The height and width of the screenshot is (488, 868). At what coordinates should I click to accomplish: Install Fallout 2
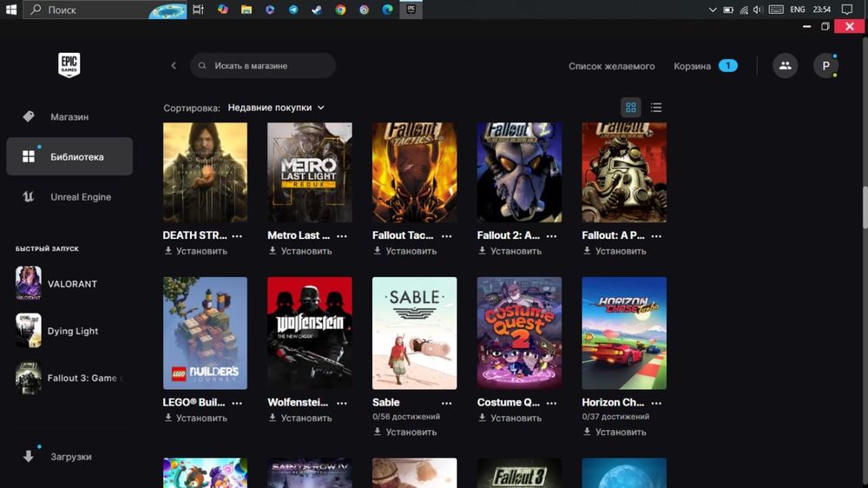tap(510, 251)
